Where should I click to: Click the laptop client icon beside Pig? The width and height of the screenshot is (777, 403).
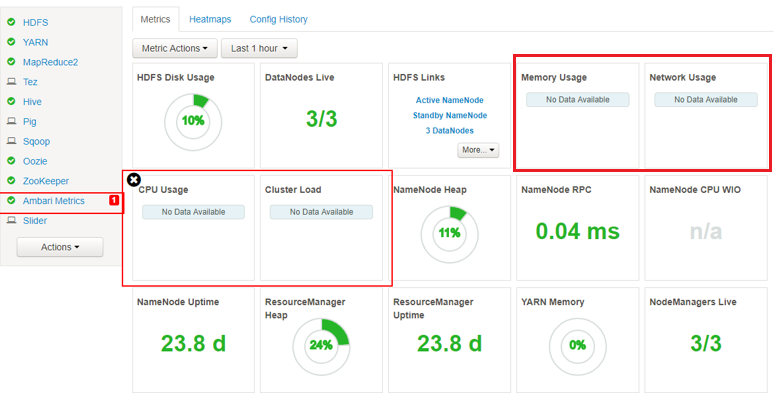click(11, 121)
